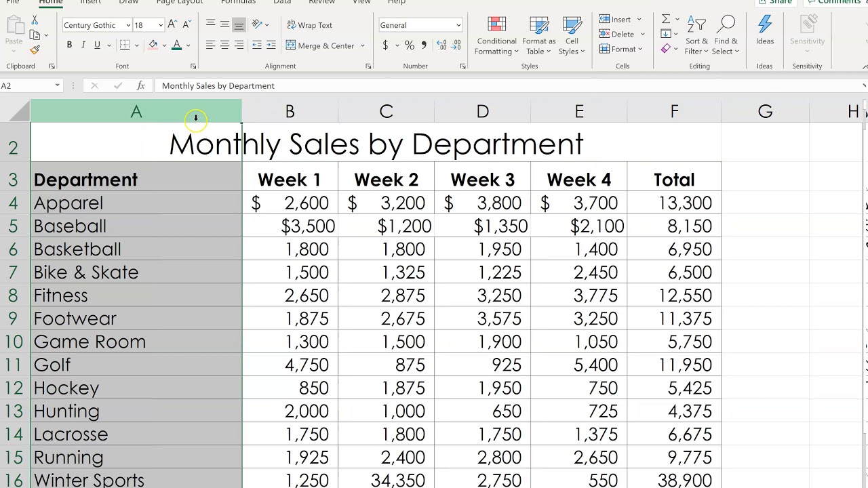Apply the Borders button

125,45
